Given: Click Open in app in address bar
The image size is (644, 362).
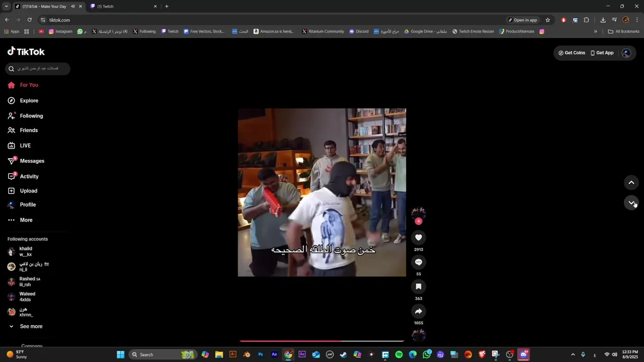Looking at the screenshot, I should coord(522,20).
